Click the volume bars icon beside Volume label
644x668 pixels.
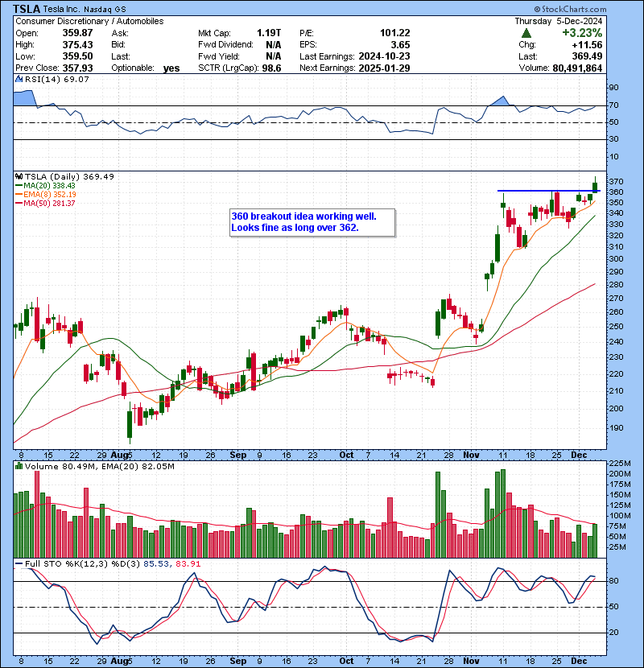tap(19, 466)
